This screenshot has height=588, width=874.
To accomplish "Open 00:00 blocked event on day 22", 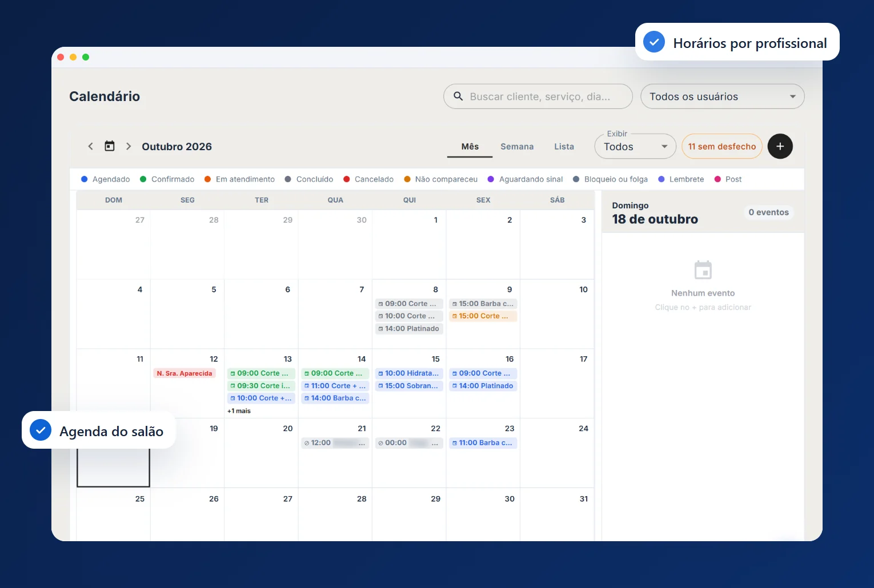I will pos(409,443).
